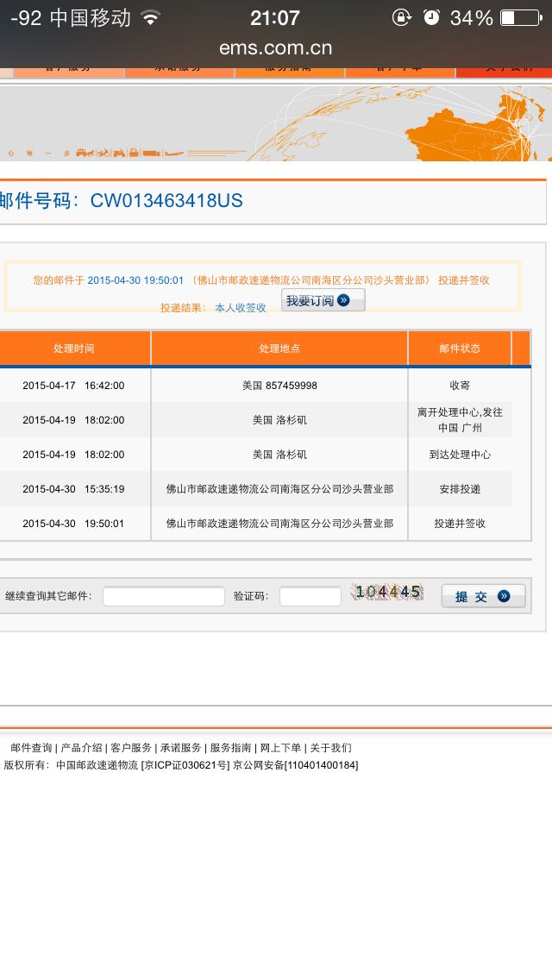Screen dimensions: 552x980
Task: Tap the Wi-Fi status icon
Action: pos(150,17)
